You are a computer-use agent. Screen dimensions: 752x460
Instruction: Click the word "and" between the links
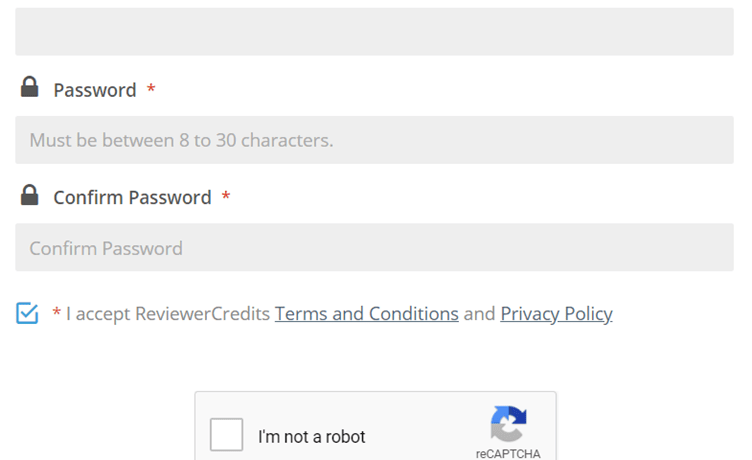(479, 314)
